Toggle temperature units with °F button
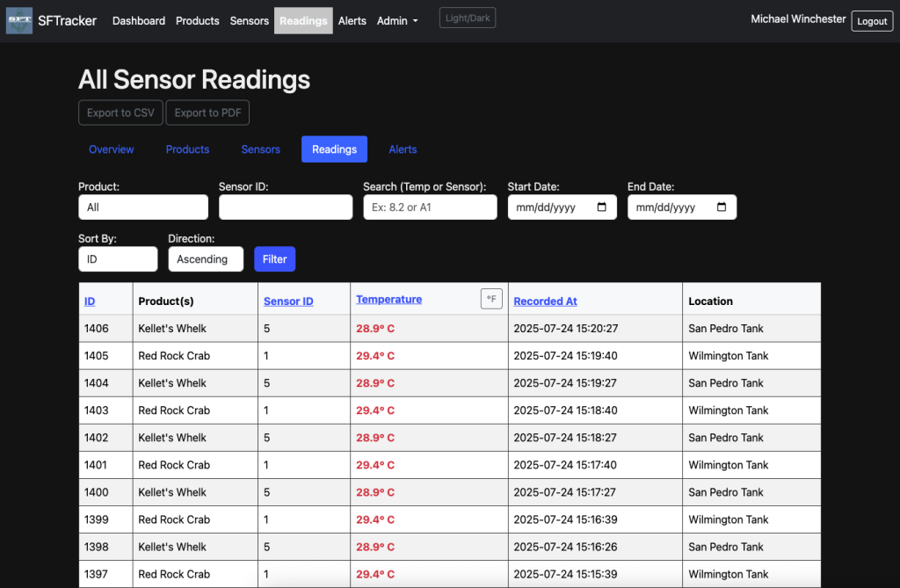 [x=491, y=299]
